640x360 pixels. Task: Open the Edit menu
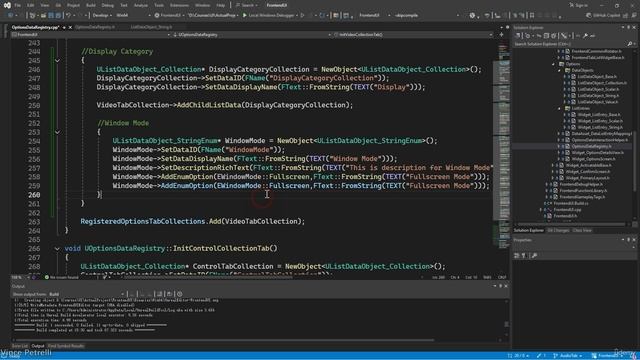click(x=31, y=5)
